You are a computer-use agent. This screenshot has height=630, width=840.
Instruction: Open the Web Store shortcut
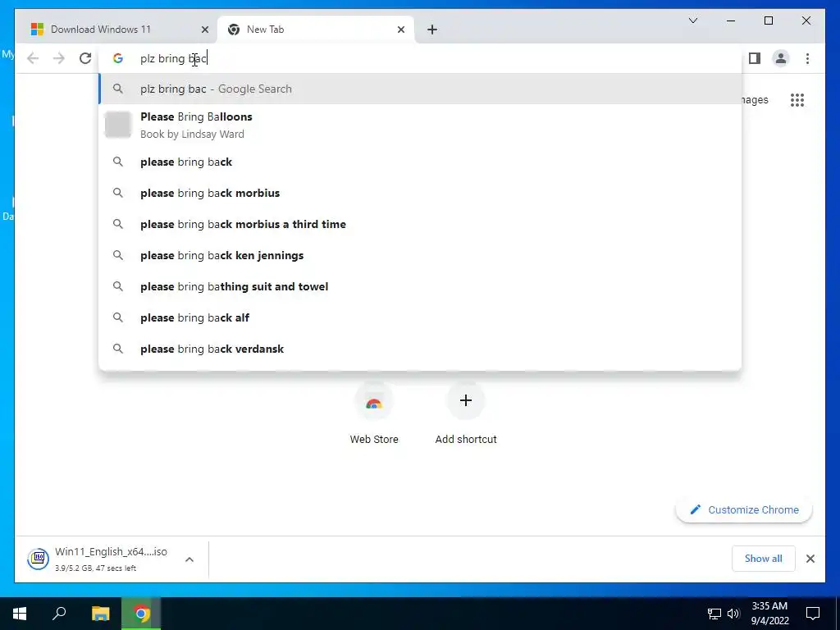374,413
